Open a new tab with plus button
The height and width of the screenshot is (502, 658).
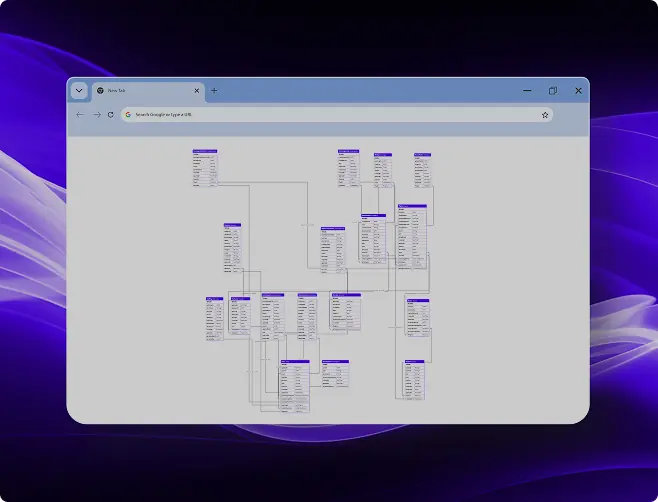click(214, 91)
